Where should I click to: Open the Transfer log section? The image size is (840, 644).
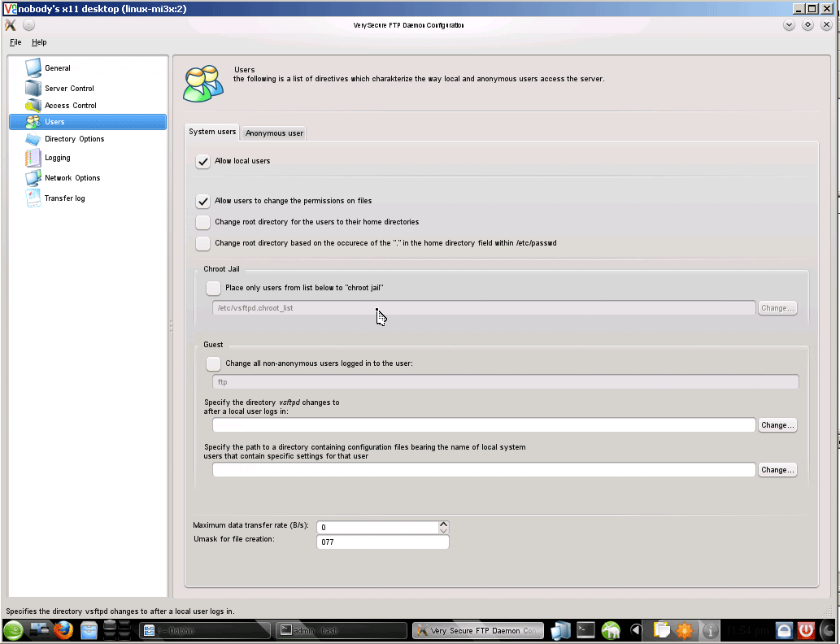tap(64, 198)
